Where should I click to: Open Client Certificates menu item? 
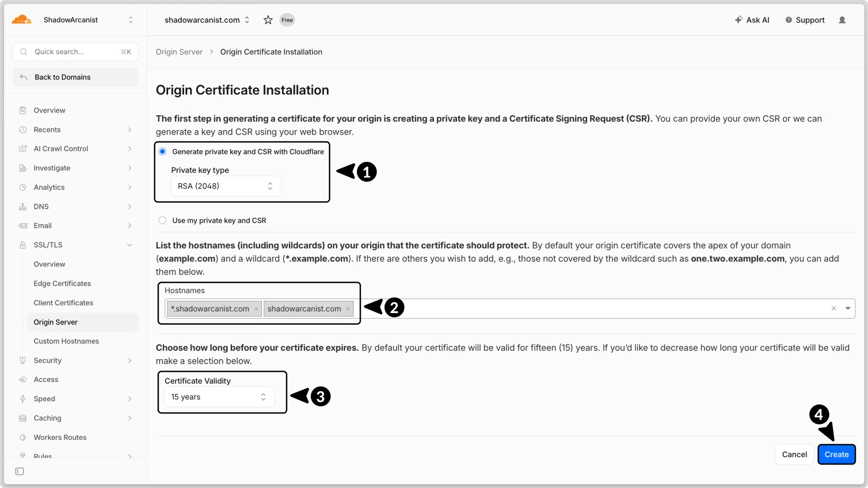point(63,303)
